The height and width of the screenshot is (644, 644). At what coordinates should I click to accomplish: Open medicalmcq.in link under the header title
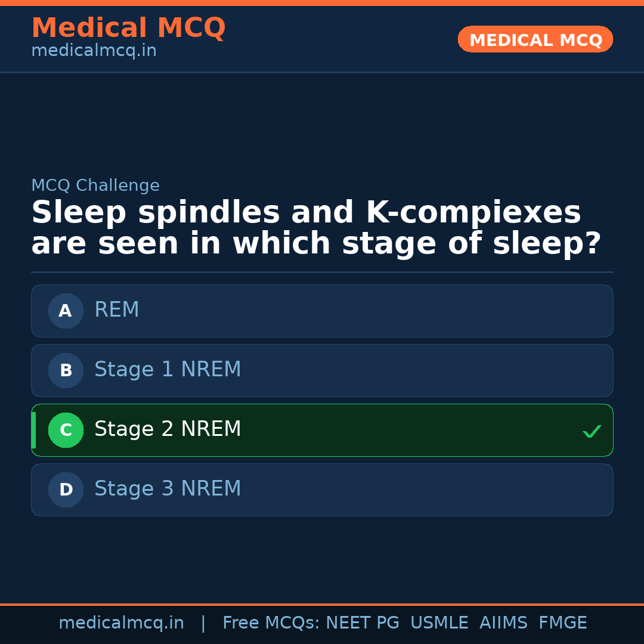click(x=94, y=51)
